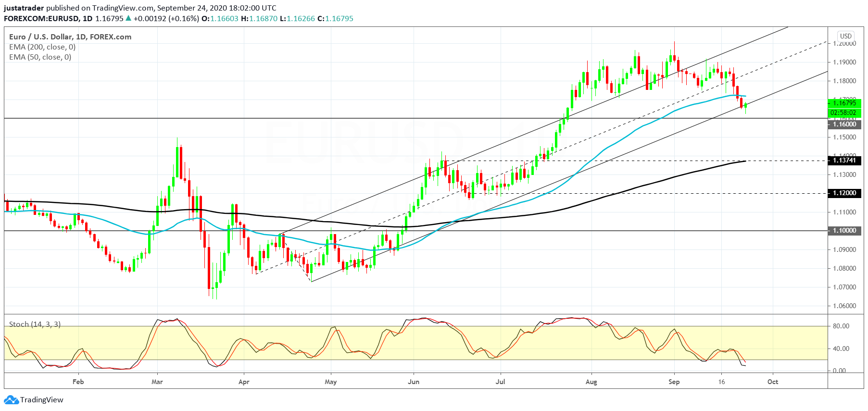The width and height of the screenshot is (868, 411).
Task: Click the 1.08000 price scale value
Action: pos(844,269)
